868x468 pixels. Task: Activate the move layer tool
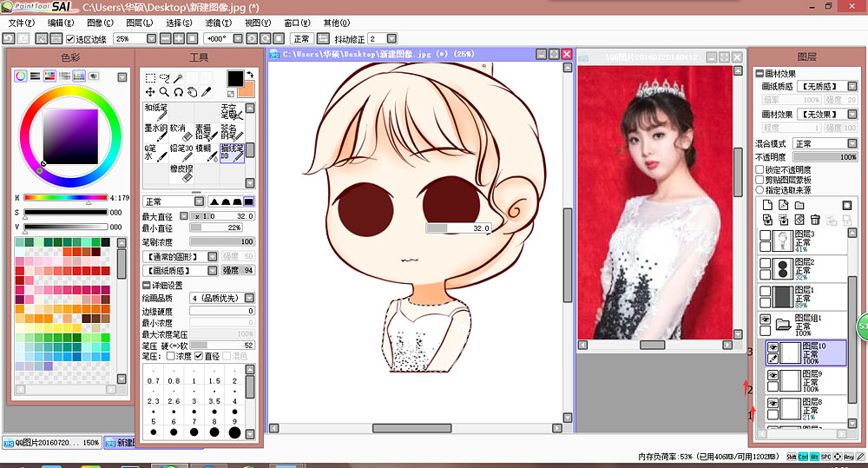pyautogui.click(x=150, y=91)
